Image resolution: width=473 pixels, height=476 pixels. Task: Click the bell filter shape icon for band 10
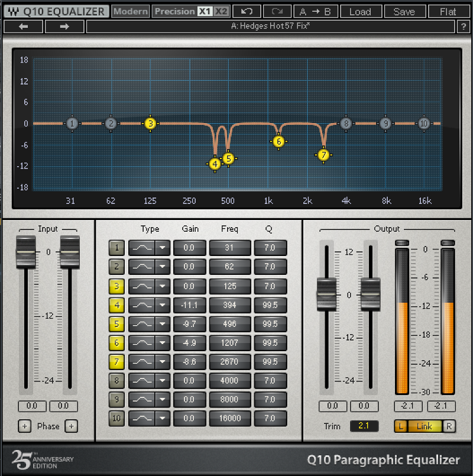point(142,418)
